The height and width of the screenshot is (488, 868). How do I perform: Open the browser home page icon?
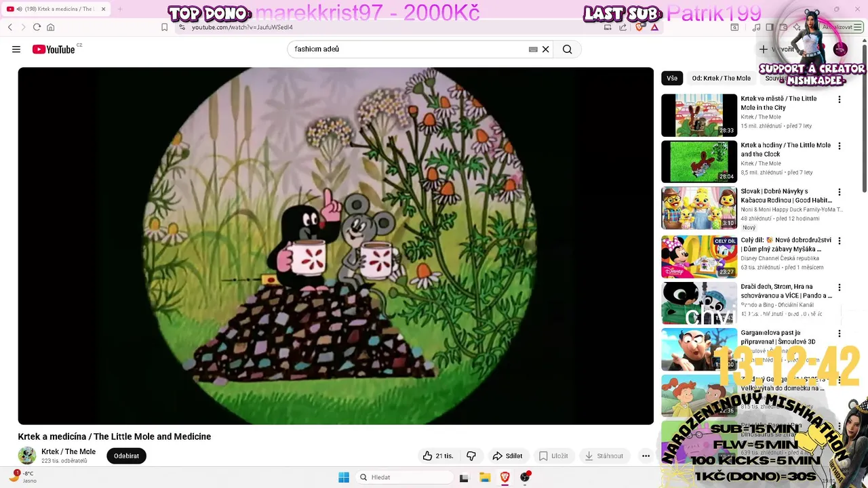(x=50, y=27)
